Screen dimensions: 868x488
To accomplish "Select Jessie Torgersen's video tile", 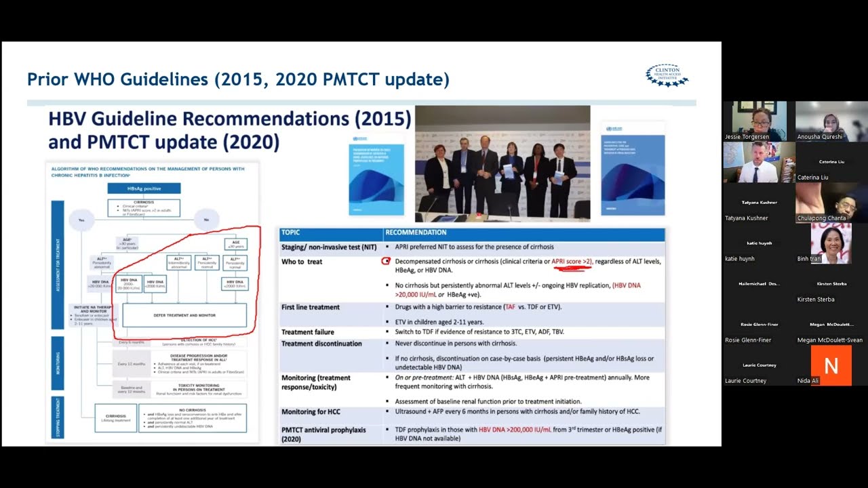I will (759, 121).
